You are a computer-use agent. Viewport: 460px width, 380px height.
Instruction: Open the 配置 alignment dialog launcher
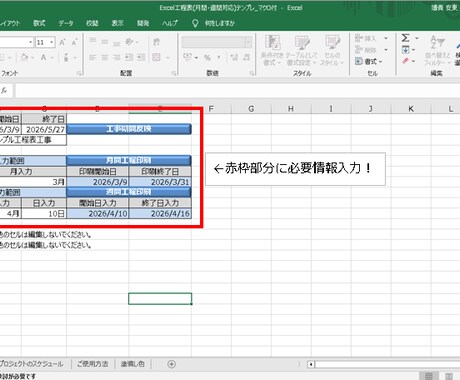[x=174, y=73]
